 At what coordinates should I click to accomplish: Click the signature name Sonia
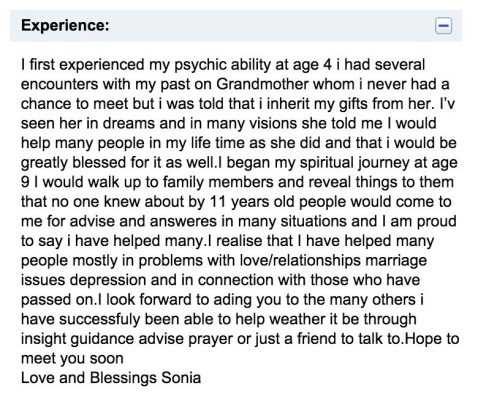click(x=181, y=378)
